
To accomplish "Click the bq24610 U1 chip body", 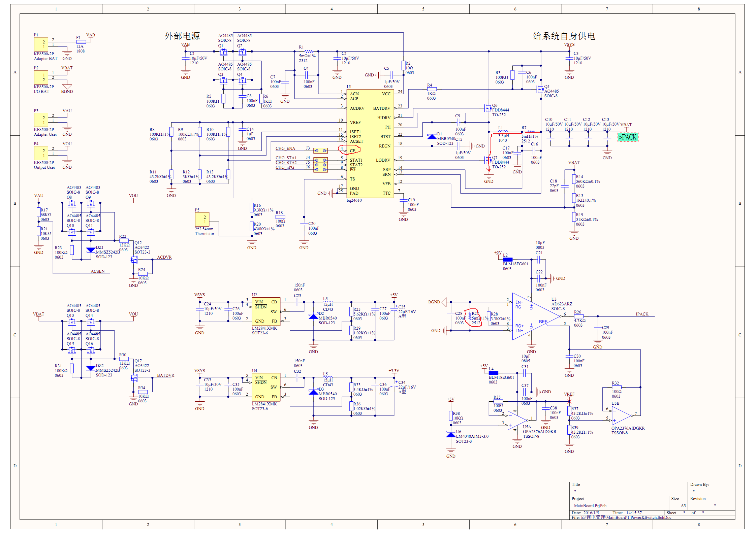I will point(370,143).
